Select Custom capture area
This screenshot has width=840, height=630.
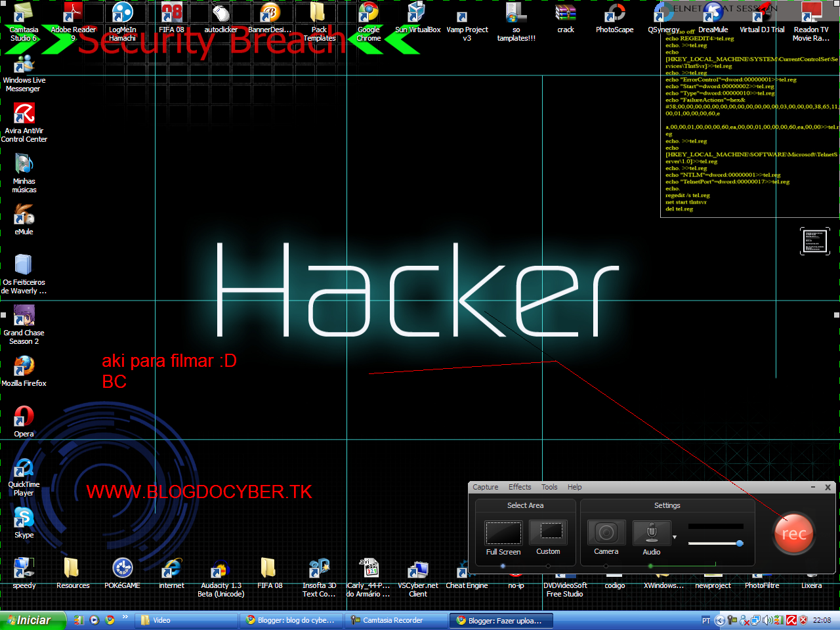(x=548, y=534)
